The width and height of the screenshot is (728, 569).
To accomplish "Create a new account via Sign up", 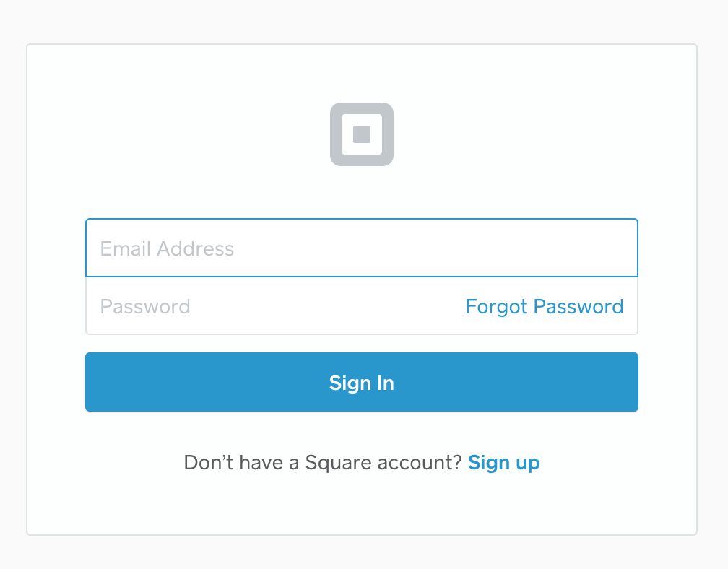I will [504, 463].
